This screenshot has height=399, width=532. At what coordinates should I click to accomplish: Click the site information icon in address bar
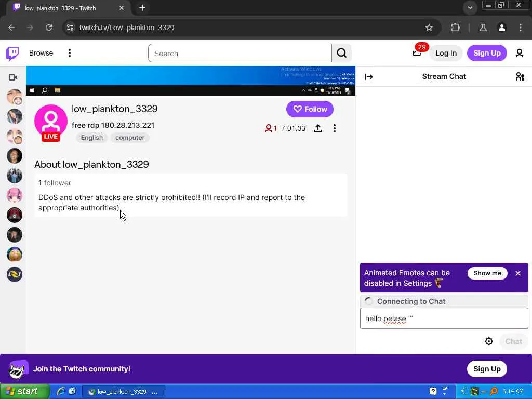[70, 28]
